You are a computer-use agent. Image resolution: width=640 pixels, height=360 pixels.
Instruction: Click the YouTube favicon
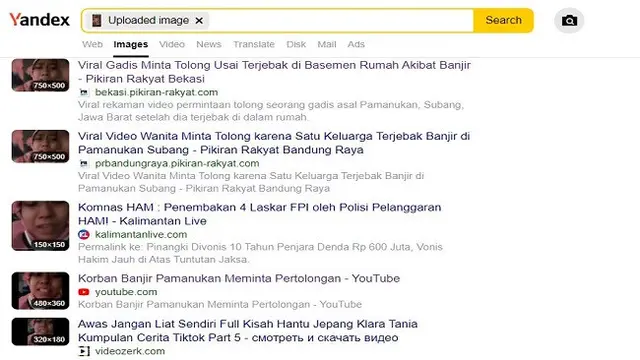coord(84,292)
